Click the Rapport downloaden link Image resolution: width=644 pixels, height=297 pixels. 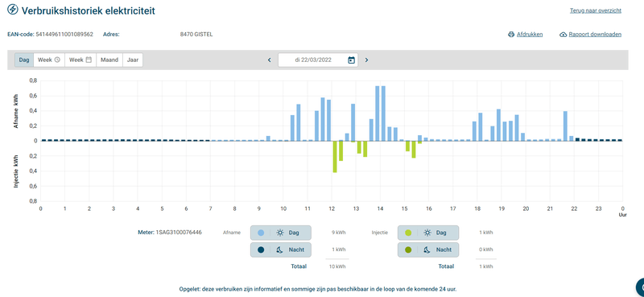coord(595,35)
